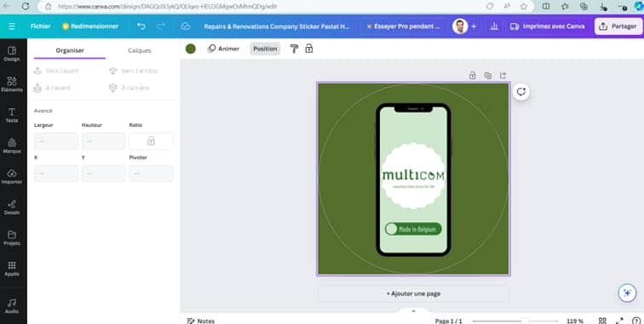Click the Partager button
This screenshot has height=324, width=644.
coord(618,26)
